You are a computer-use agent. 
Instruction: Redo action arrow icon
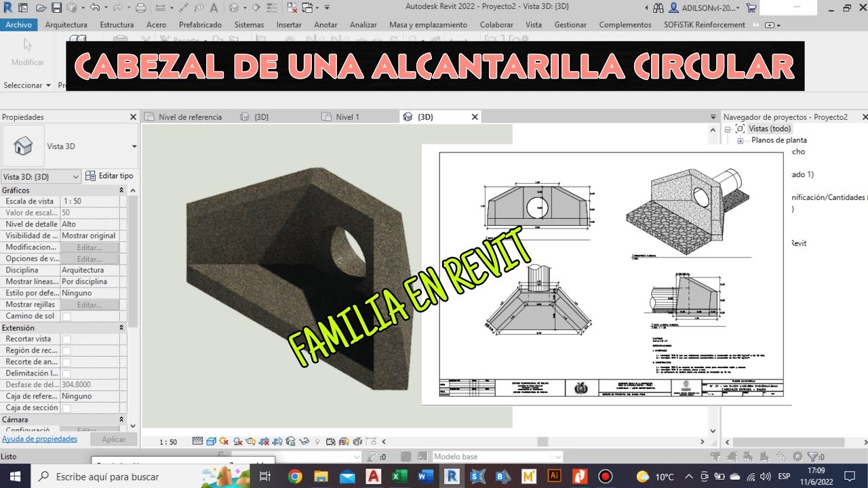[x=116, y=7]
